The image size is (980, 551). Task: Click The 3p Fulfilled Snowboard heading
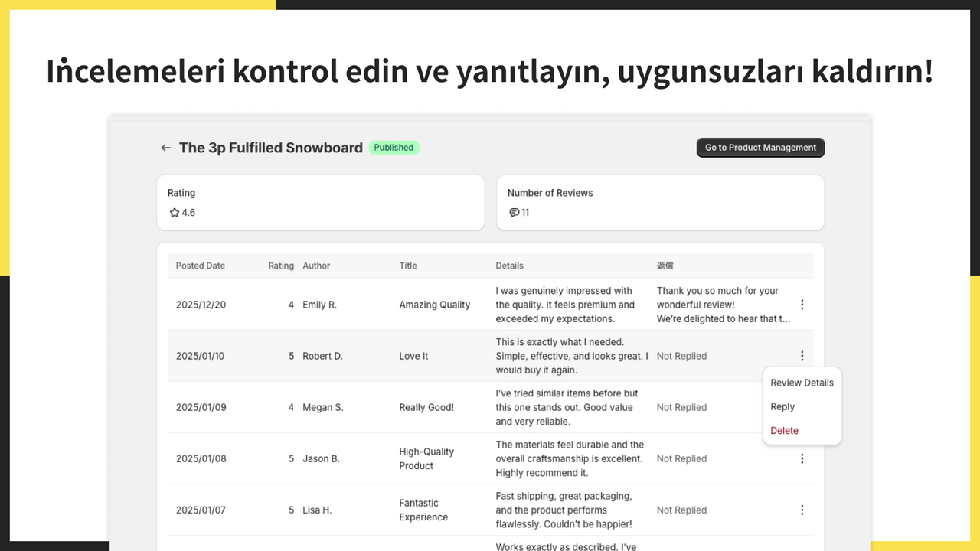(271, 148)
